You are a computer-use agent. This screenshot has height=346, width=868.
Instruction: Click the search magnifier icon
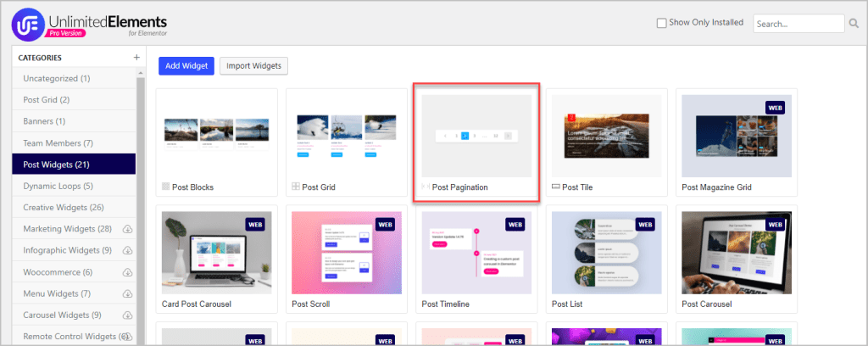pos(854,23)
